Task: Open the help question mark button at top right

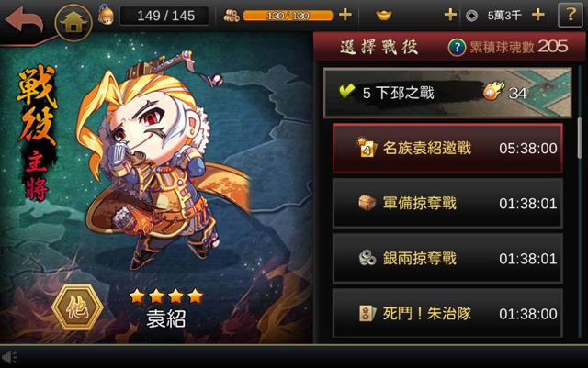Action: (x=571, y=15)
